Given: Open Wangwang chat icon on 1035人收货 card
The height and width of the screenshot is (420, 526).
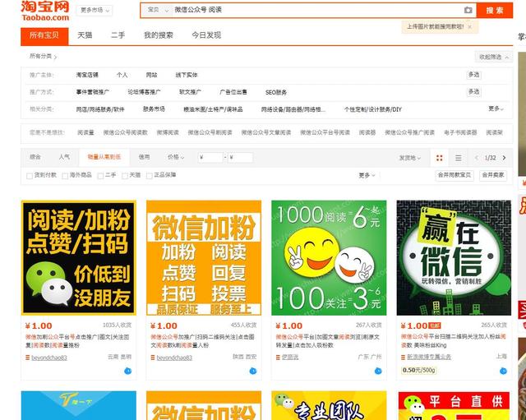Looking at the screenshot, I should coord(128,371).
